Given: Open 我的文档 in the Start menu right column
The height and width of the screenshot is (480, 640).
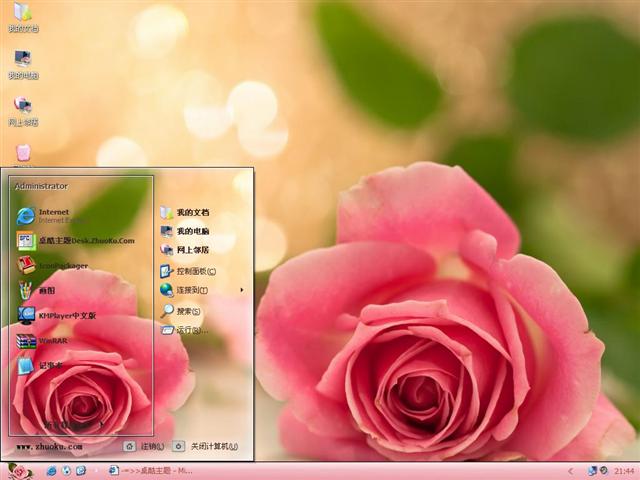Looking at the screenshot, I should [x=184, y=212].
